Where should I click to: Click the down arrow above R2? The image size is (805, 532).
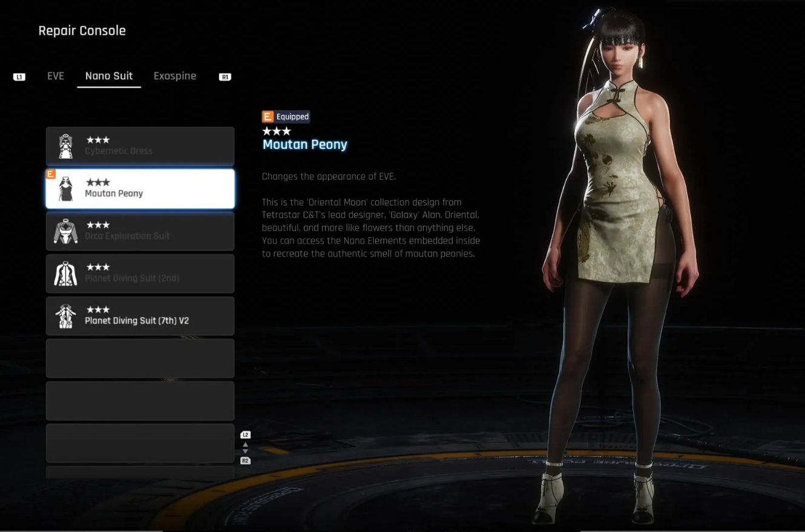(x=245, y=451)
